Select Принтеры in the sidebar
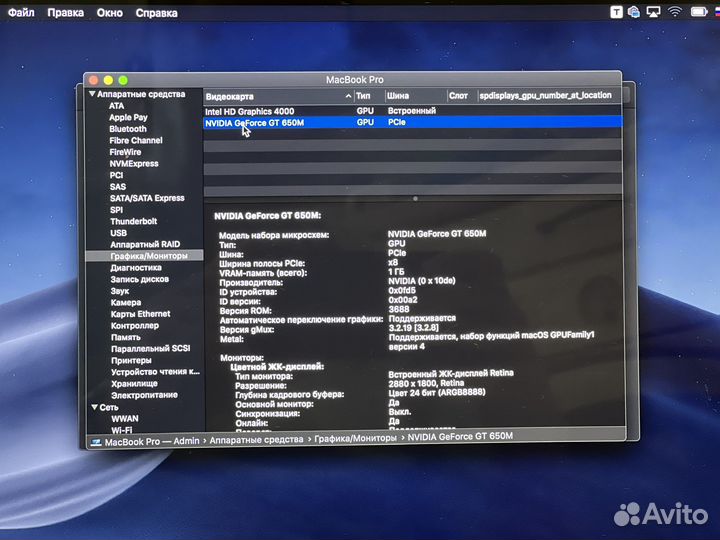720x540 pixels. tap(131, 360)
